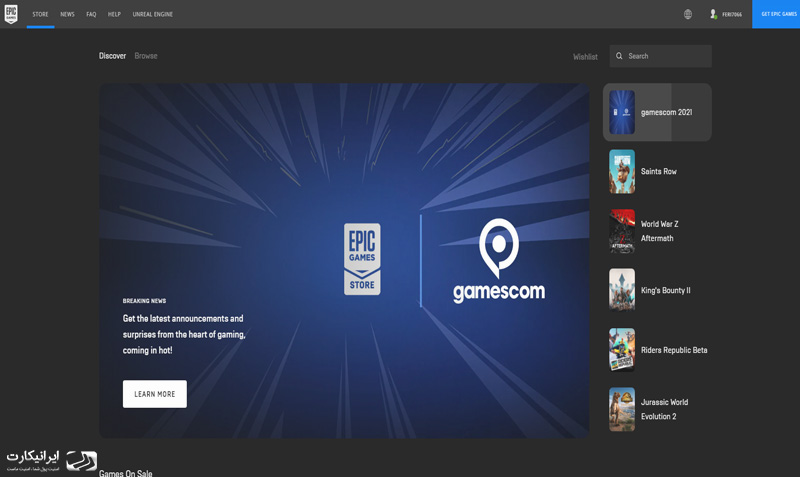Click the Riders Republic Beta title
The image size is (800, 477).
click(x=674, y=350)
